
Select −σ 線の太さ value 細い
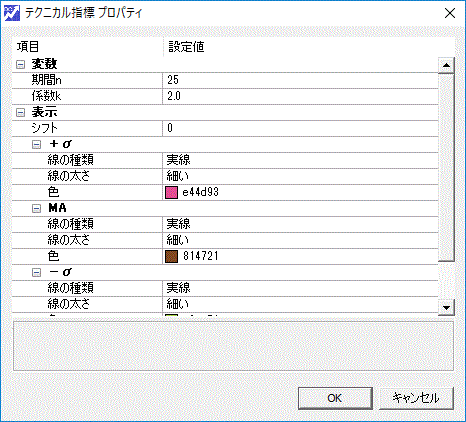pos(300,304)
